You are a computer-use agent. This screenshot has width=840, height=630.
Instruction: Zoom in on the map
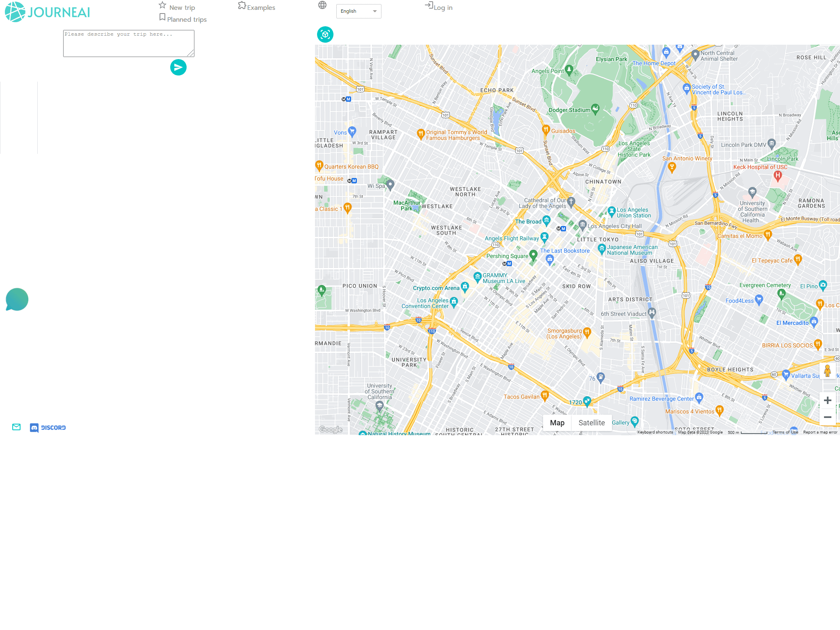point(828,400)
